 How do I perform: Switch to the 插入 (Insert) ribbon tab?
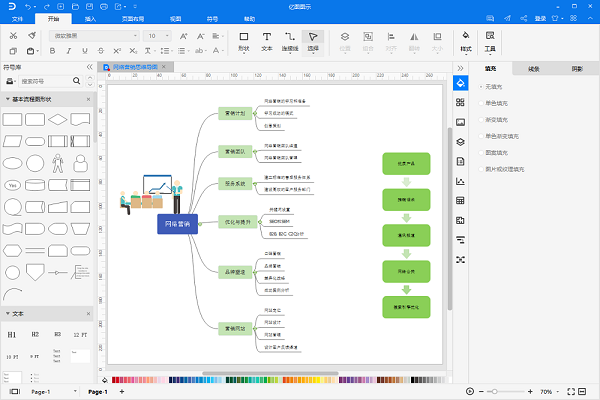click(90, 18)
